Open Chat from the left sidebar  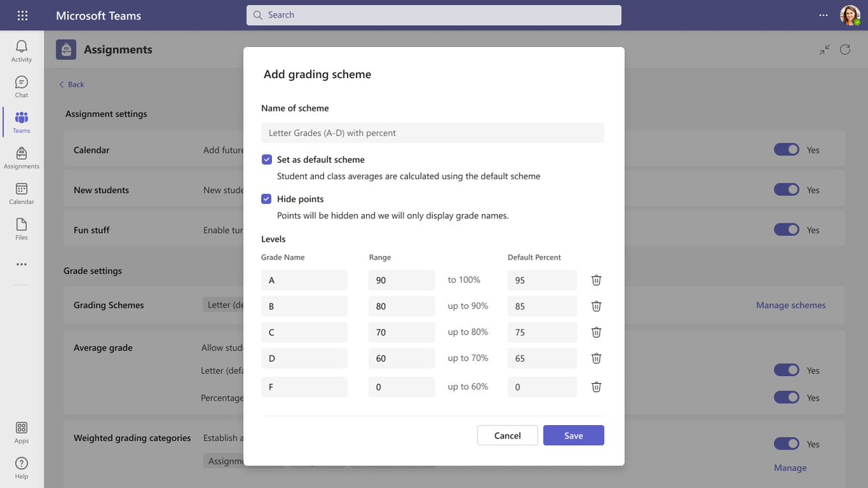pyautogui.click(x=21, y=85)
